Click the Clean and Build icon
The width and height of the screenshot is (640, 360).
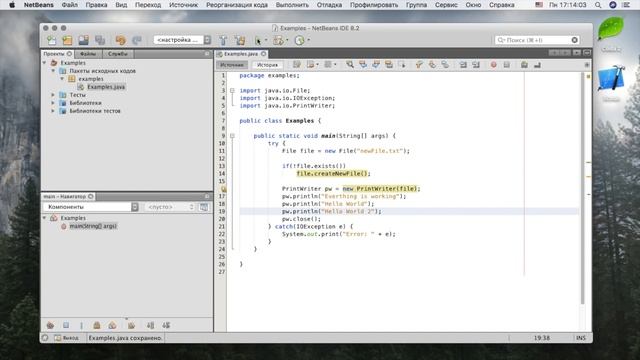coord(240,40)
